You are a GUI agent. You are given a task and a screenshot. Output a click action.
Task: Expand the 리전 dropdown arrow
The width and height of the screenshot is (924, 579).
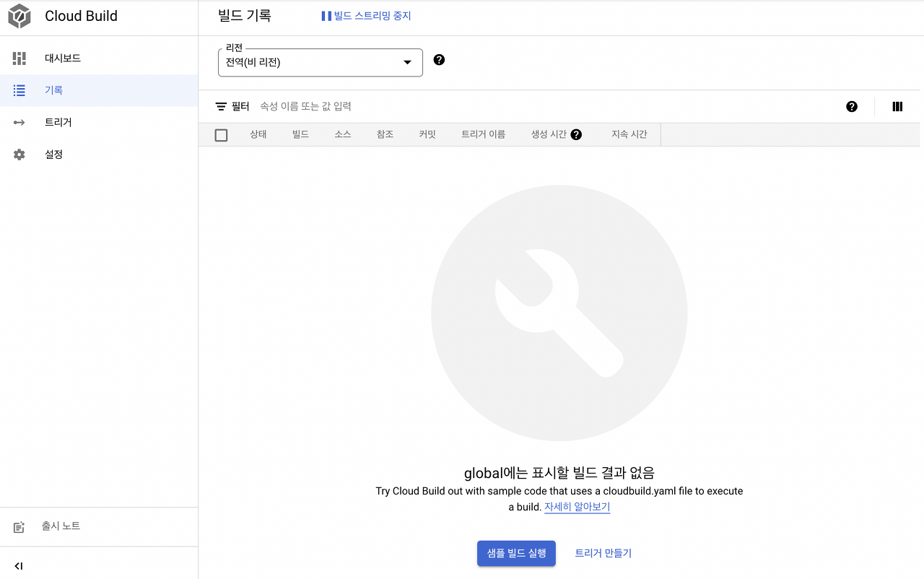[x=407, y=63]
